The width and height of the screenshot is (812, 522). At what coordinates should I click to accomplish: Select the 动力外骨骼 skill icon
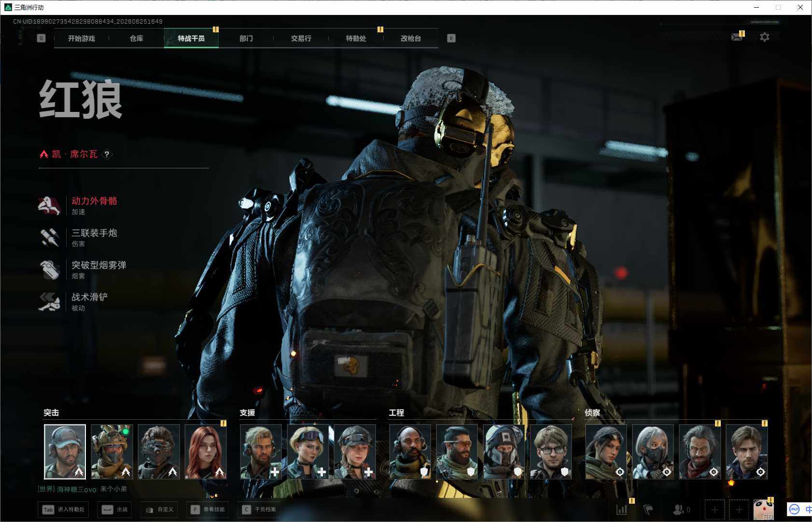49,206
